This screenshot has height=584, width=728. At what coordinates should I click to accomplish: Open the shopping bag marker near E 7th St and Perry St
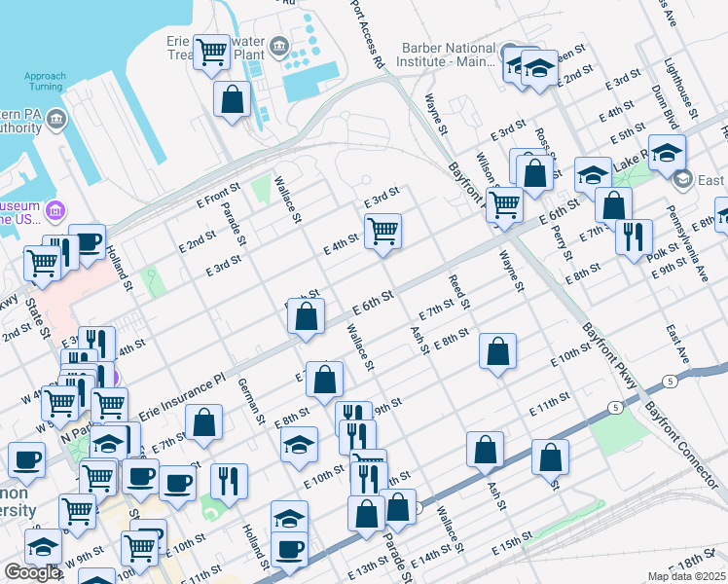[613, 205]
